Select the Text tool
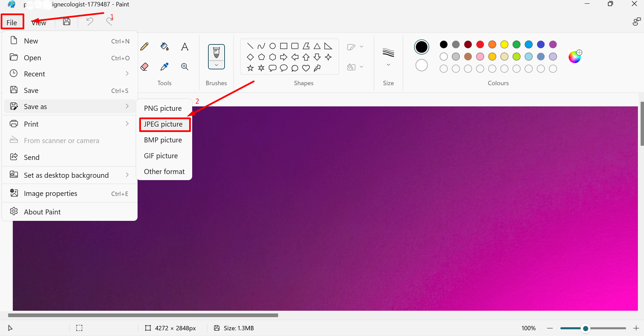The image size is (644, 336). (x=185, y=46)
